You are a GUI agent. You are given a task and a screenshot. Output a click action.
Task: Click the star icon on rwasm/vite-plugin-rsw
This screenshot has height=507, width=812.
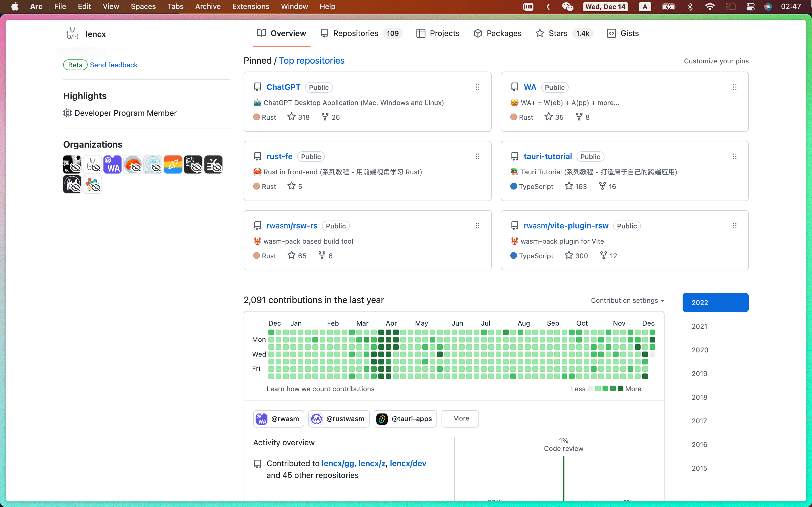pos(569,255)
